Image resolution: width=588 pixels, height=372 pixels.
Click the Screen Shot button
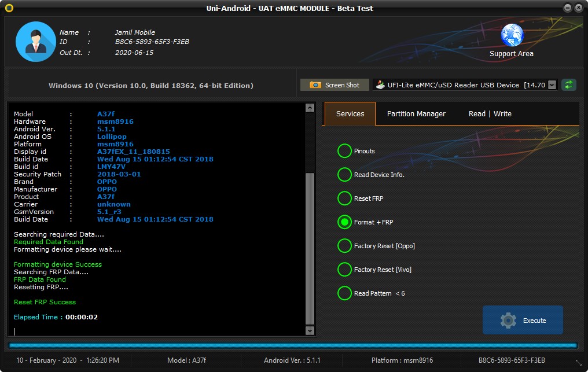(334, 85)
